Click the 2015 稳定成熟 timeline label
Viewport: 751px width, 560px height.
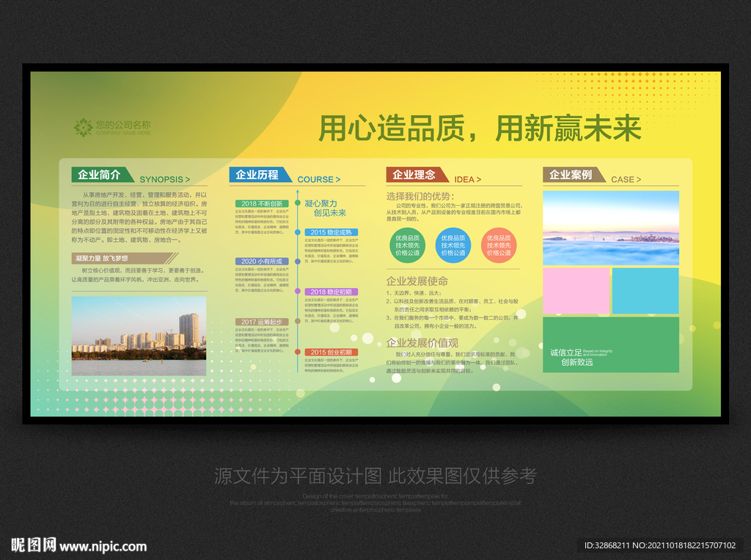331,232
